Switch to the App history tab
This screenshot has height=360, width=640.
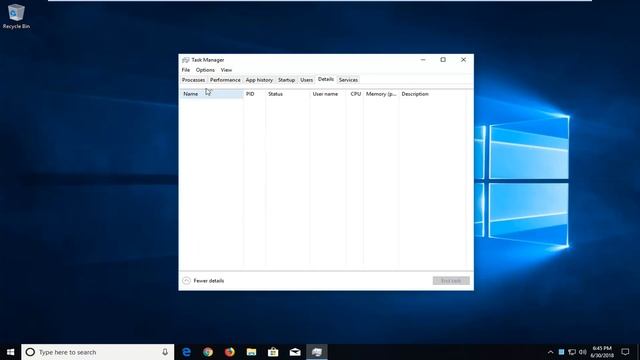[259, 80]
